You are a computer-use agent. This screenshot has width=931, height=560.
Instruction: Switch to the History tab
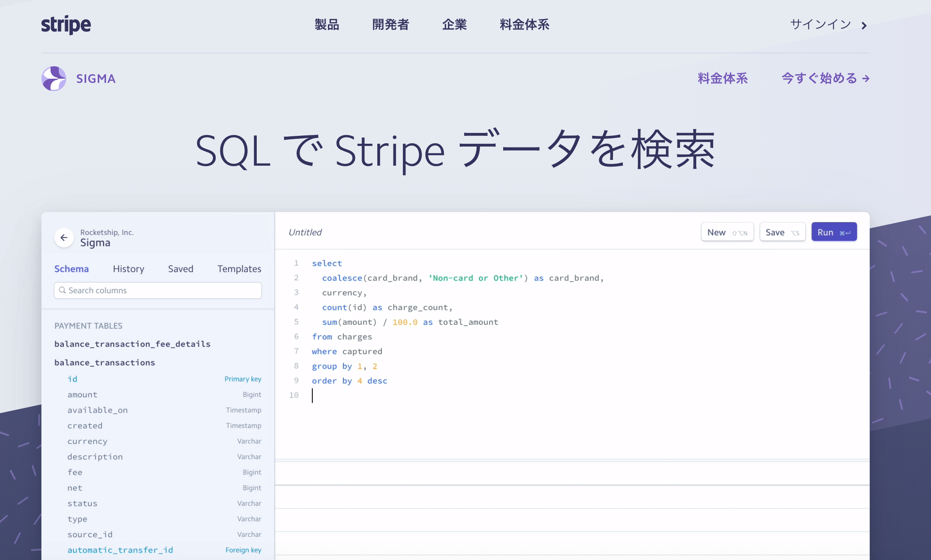point(128,269)
